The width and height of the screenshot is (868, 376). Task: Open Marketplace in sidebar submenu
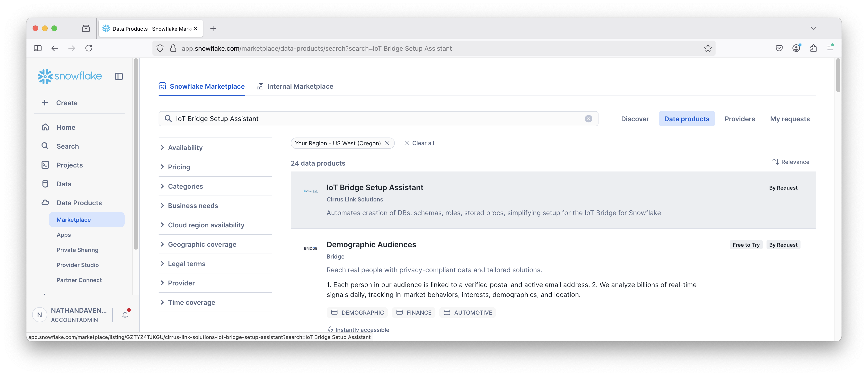pos(87,220)
